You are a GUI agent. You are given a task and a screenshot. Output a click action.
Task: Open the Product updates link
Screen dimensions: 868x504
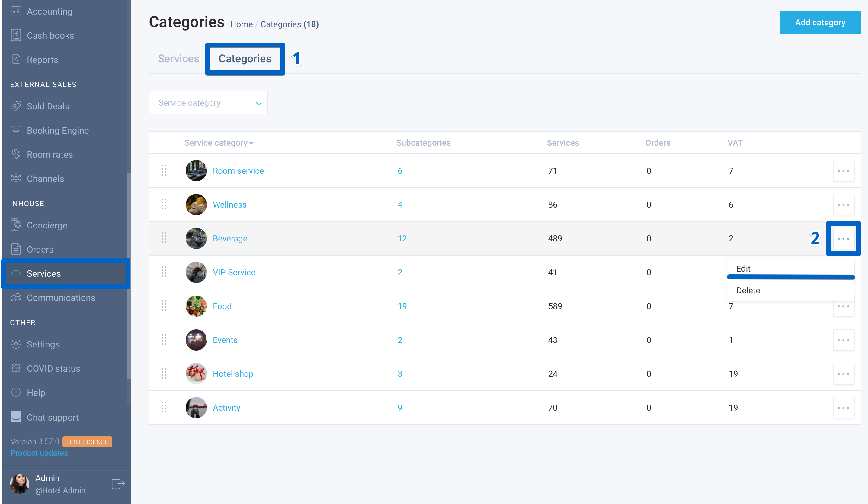click(39, 453)
